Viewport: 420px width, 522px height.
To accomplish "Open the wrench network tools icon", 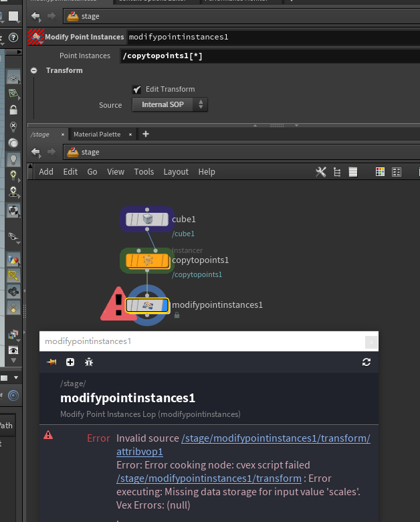I will pos(321,172).
